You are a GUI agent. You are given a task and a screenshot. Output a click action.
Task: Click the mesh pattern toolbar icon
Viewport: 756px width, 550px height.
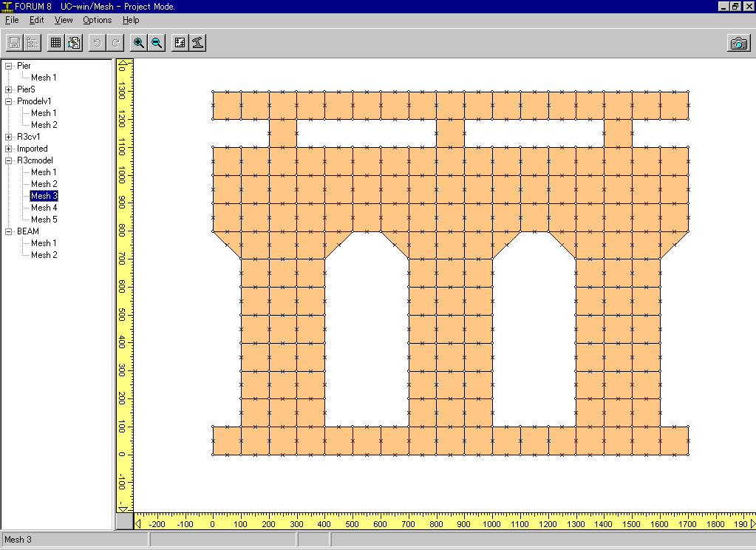click(x=180, y=43)
